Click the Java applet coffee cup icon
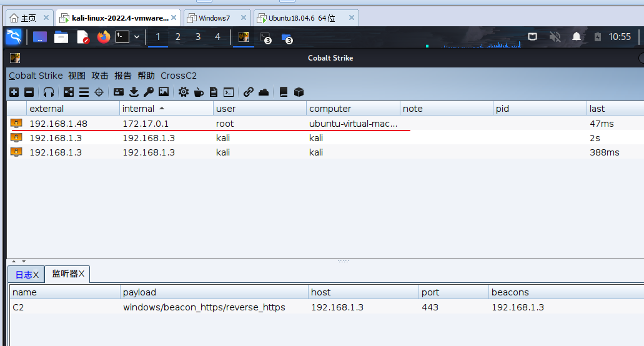The image size is (644, 346). pos(199,92)
